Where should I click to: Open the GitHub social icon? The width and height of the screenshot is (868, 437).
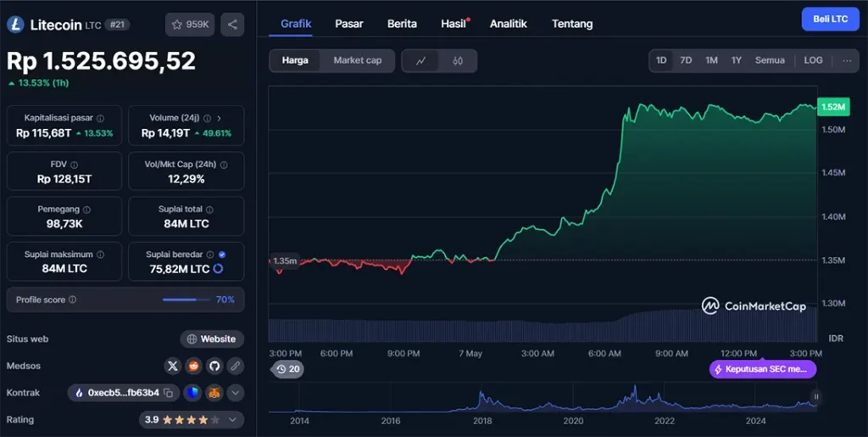[214, 366]
